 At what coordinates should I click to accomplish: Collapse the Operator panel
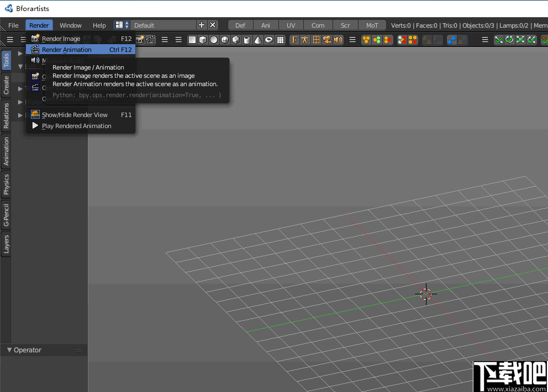point(9,349)
